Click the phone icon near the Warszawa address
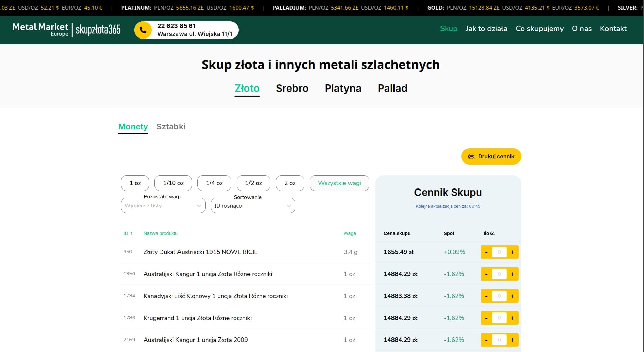This screenshot has width=644, height=352. pos(143,30)
